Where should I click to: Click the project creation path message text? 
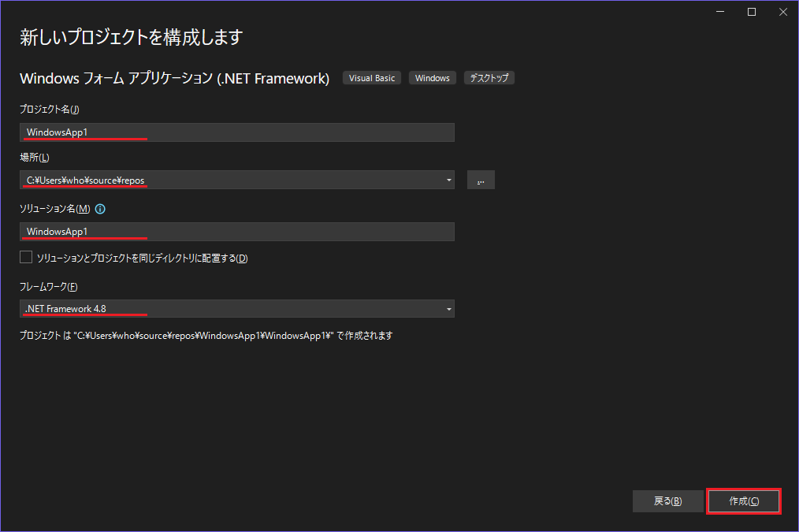click(206, 336)
